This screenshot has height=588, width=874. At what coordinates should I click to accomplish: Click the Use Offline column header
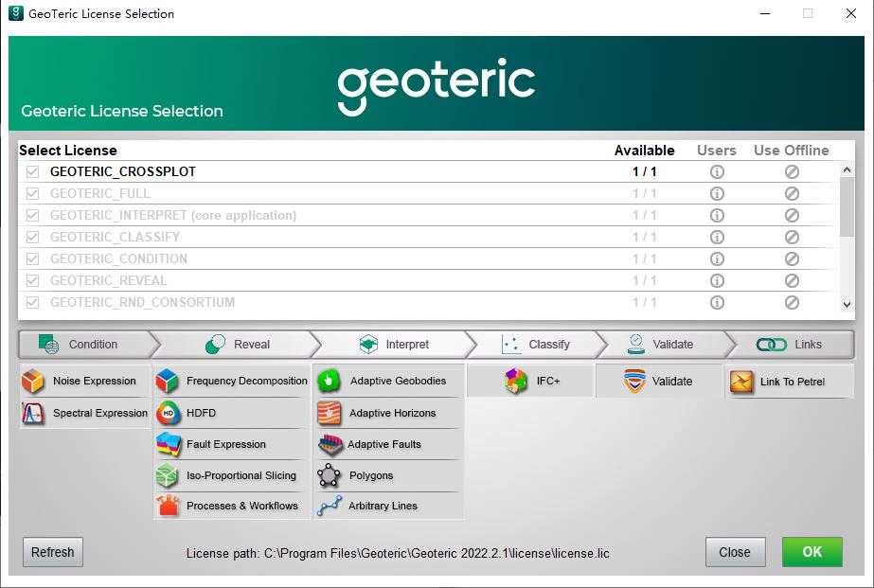point(792,151)
